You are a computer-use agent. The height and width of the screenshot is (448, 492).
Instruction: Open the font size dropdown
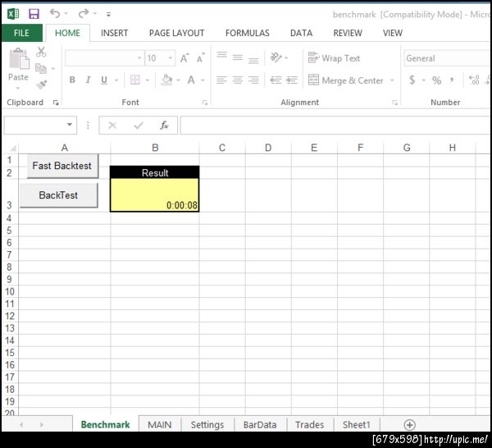pos(170,58)
